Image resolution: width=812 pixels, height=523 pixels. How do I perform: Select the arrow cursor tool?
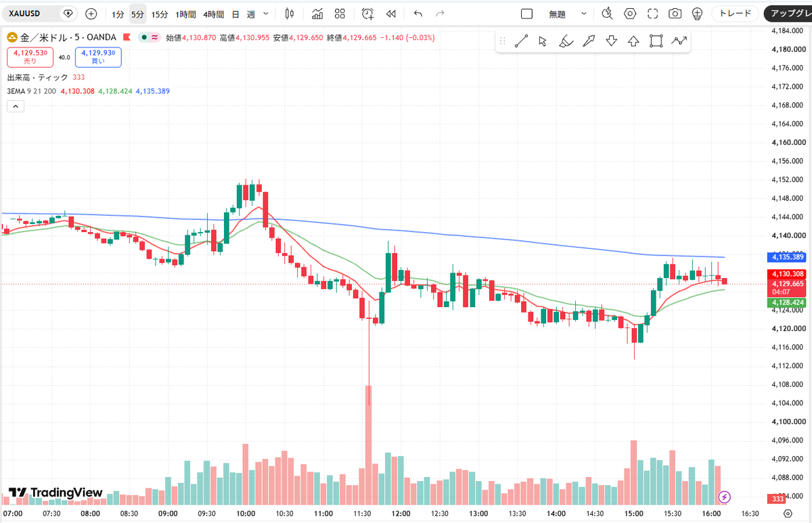click(x=543, y=41)
